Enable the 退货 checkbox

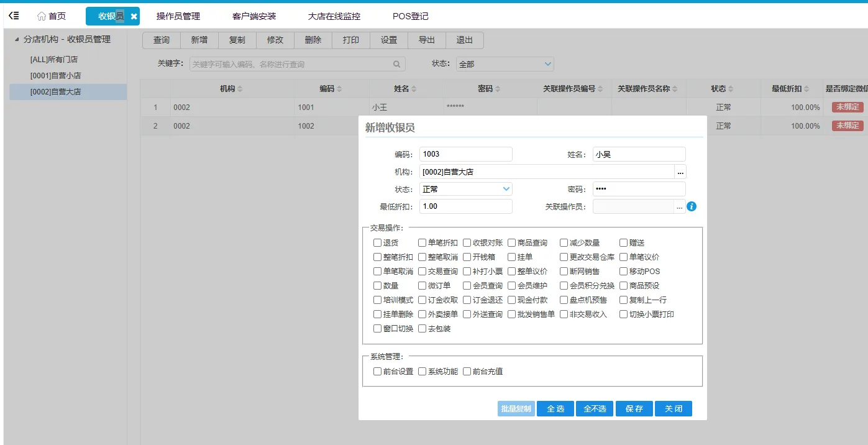pyautogui.click(x=377, y=243)
